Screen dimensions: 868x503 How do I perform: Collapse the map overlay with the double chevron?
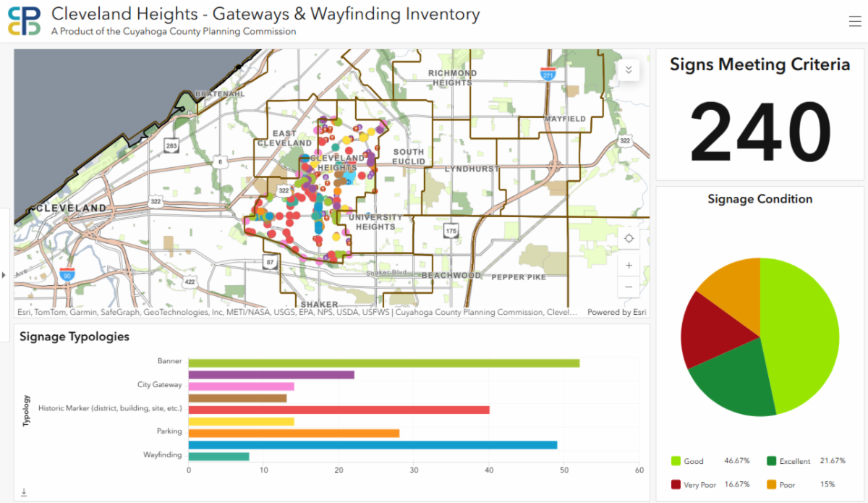tap(629, 69)
